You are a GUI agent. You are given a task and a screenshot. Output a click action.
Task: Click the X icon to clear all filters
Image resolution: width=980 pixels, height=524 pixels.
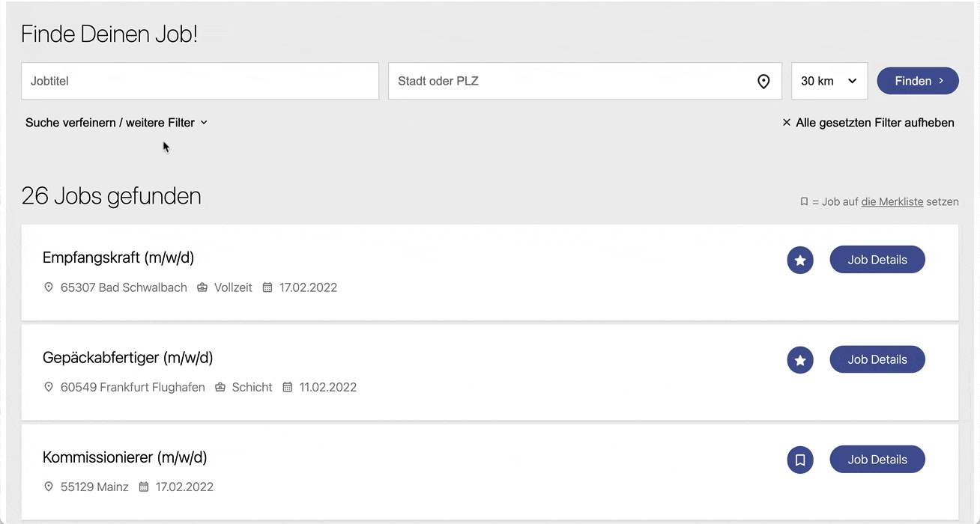(787, 122)
